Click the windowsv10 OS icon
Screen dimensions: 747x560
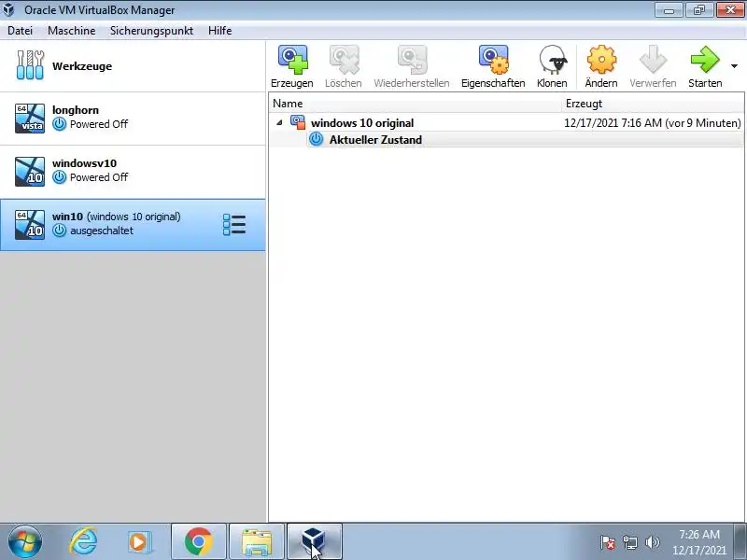pyautogui.click(x=30, y=172)
